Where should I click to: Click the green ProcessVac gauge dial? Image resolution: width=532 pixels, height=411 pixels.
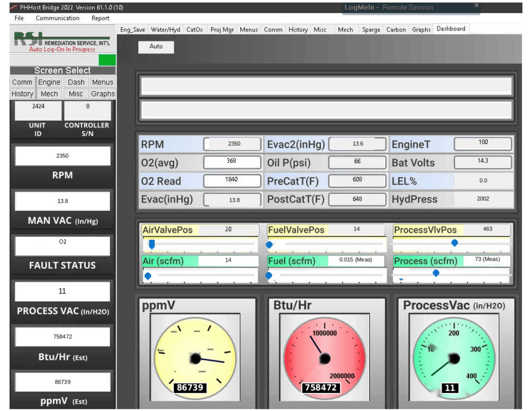454,357
